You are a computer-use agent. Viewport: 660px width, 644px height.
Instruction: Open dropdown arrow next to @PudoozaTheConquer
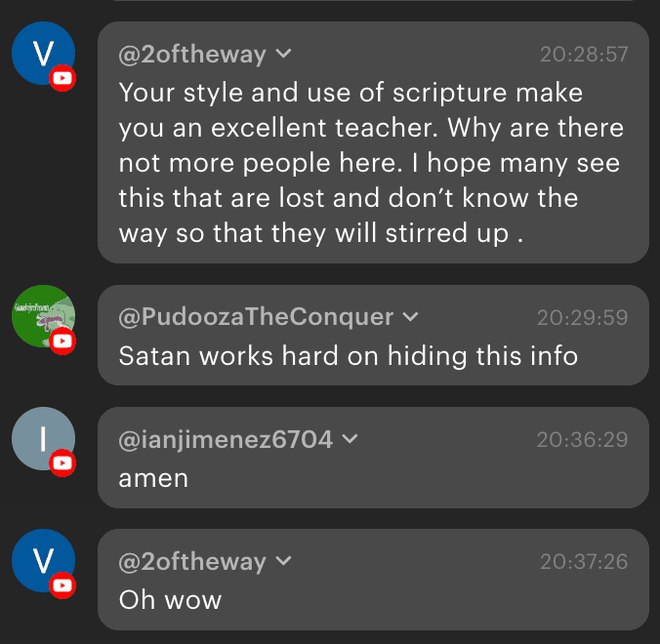tap(410, 317)
